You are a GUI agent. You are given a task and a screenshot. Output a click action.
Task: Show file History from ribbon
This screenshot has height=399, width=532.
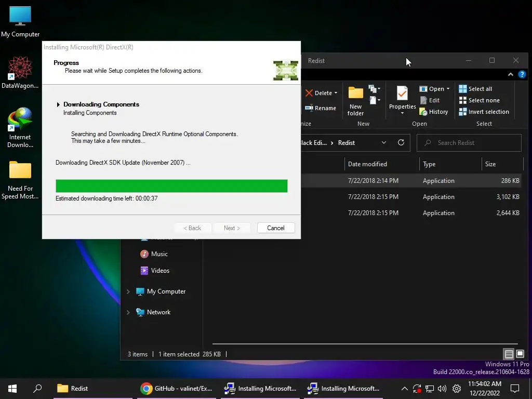pyautogui.click(x=434, y=112)
